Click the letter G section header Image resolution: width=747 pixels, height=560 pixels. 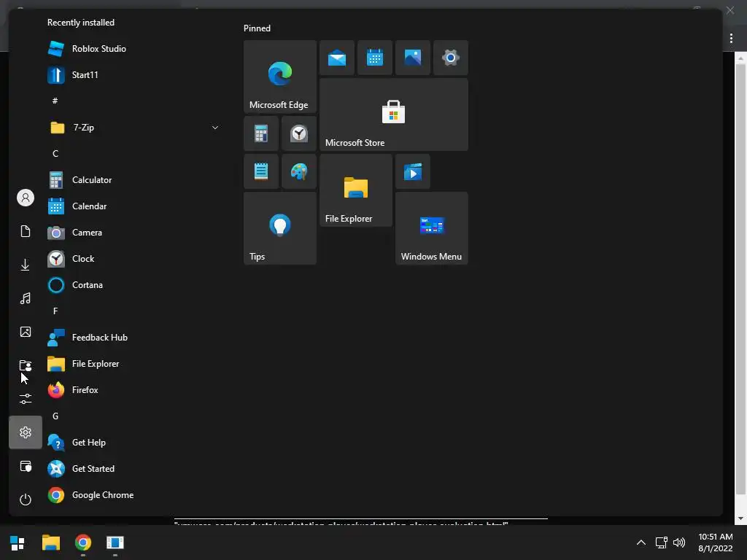pyautogui.click(x=55, y=416)
